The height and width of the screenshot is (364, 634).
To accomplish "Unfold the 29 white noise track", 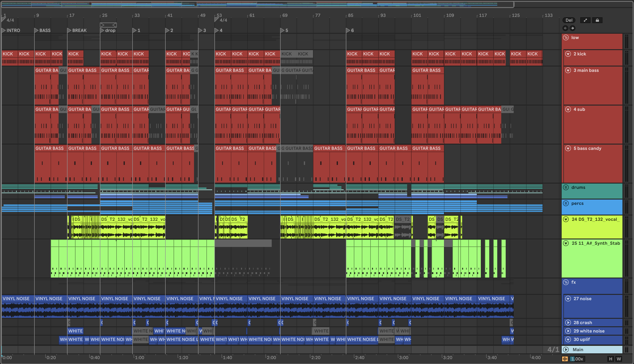I will (x=568, y=331).
